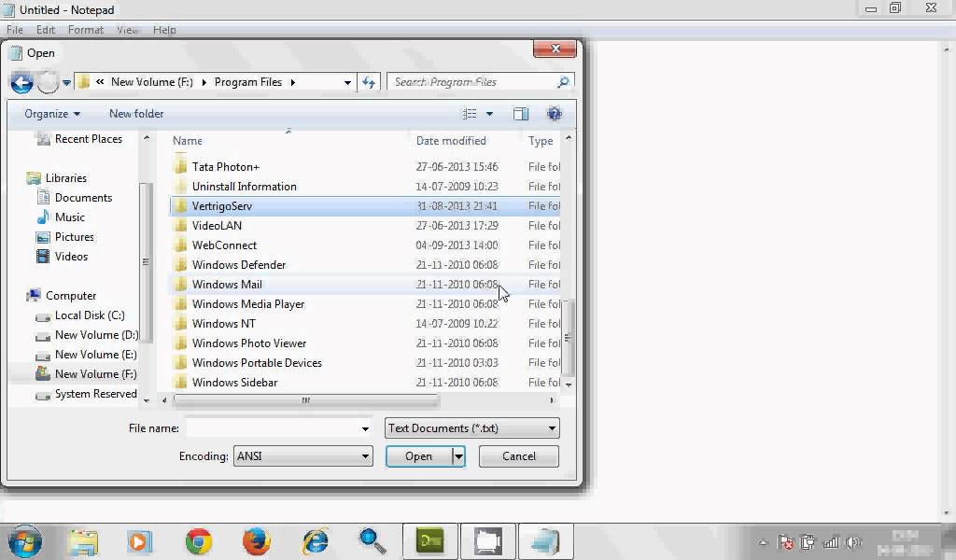Image resolution: width=956 pixels, height=560 pixels.
Task: Click the File name input box
Action: 272,428
